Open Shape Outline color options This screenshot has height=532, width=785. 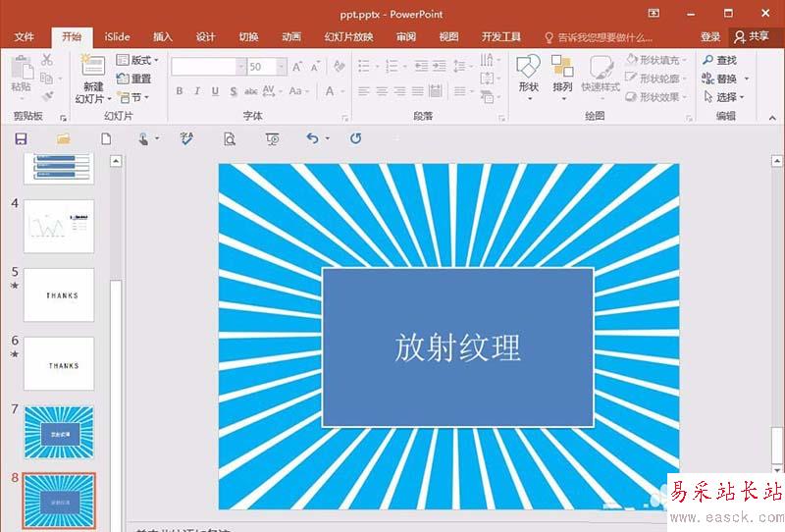[656, 79]
